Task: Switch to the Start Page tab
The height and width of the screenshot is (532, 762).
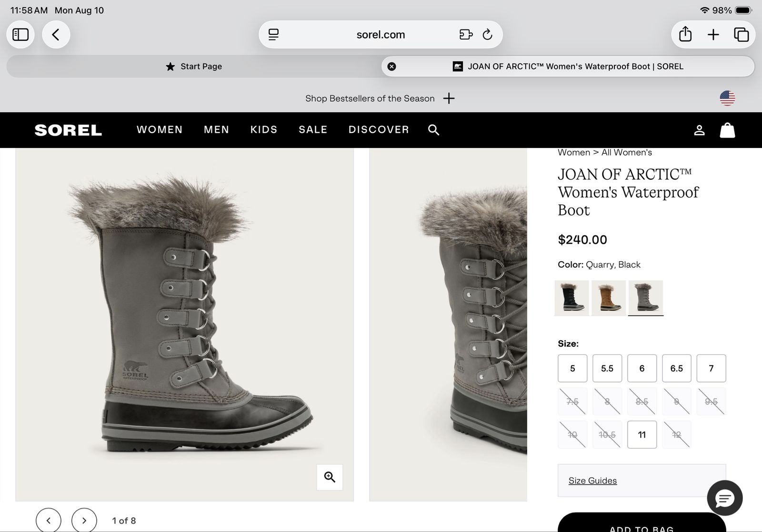Action: pyautogui.click(x=194, y=67)
